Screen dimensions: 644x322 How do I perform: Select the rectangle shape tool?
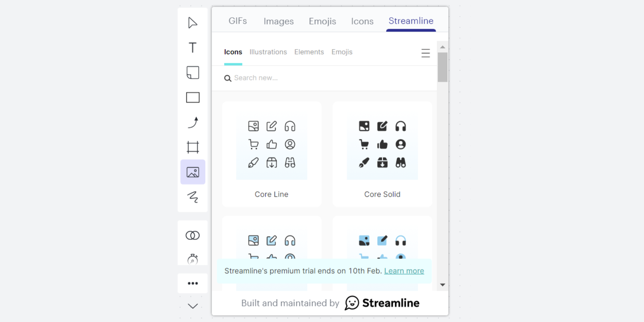[193, 97]
